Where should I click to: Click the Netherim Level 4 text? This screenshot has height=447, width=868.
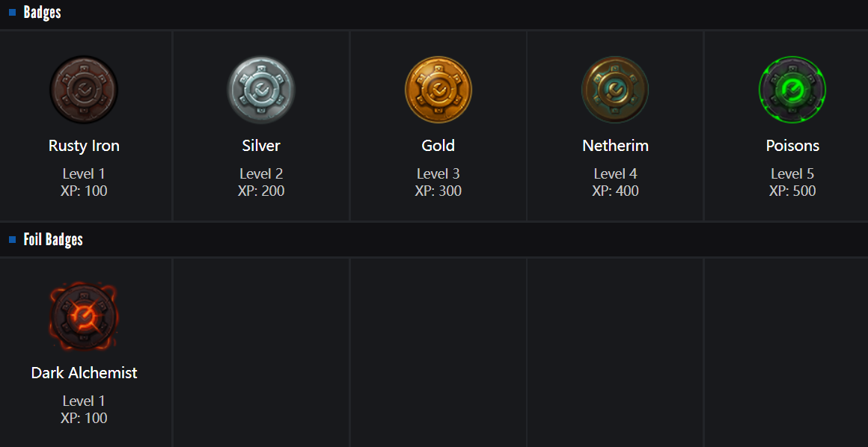point(615,174)
